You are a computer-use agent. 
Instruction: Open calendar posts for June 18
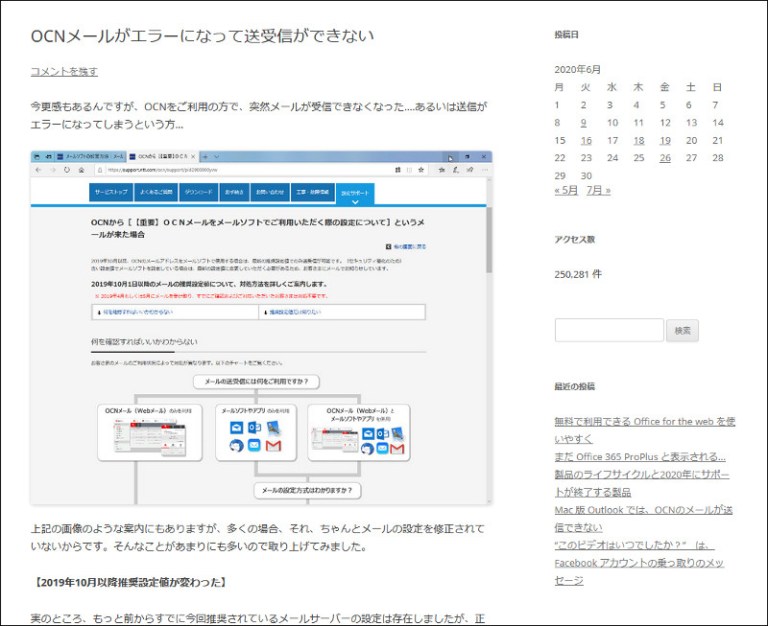tap(639, 141)
